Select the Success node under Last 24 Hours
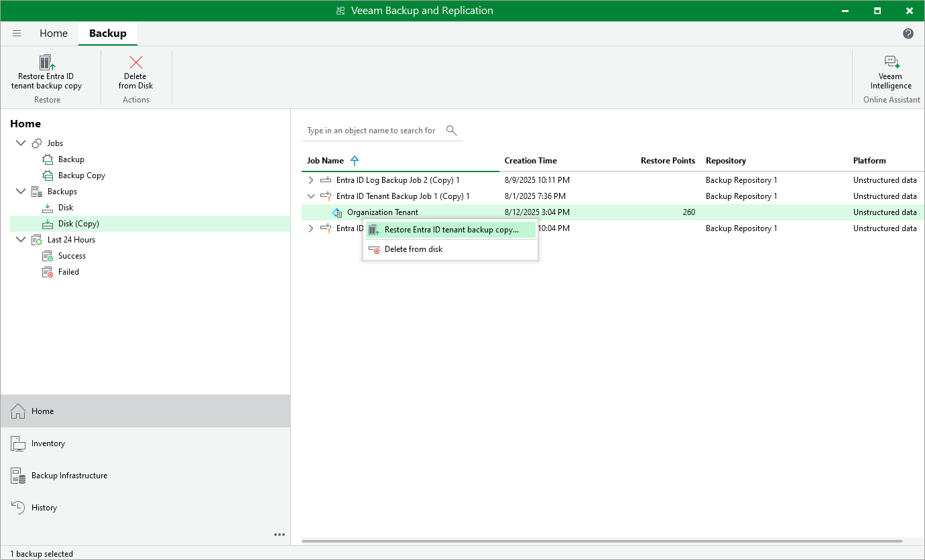 click(x=71, y=255)
